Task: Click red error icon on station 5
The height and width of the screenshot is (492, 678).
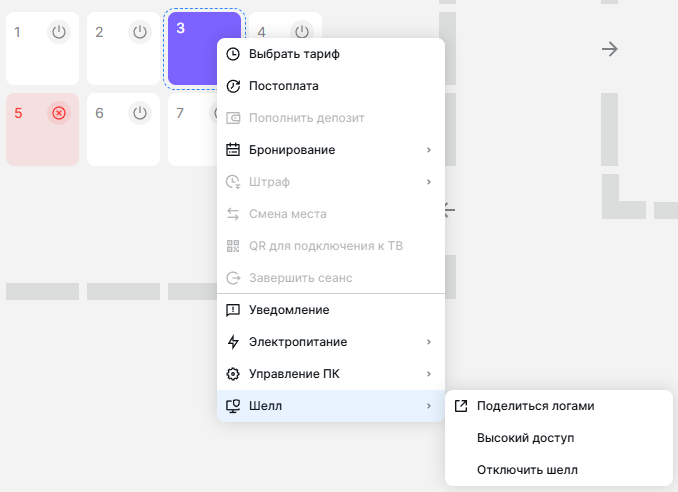Action: tap(59, 113)
